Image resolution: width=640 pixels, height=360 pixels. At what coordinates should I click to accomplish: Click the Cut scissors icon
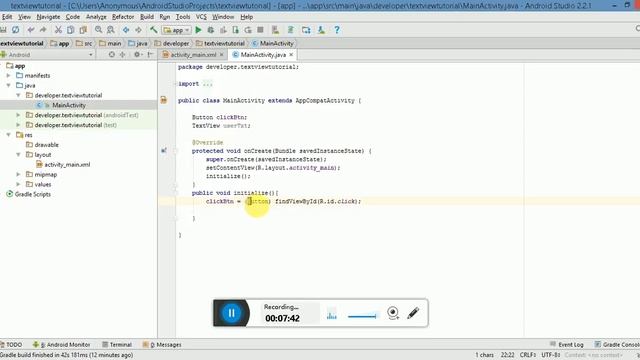tap(58, 30)
